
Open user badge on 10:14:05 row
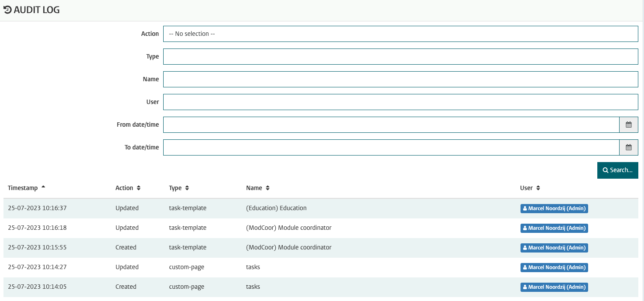tap(554, 287)
